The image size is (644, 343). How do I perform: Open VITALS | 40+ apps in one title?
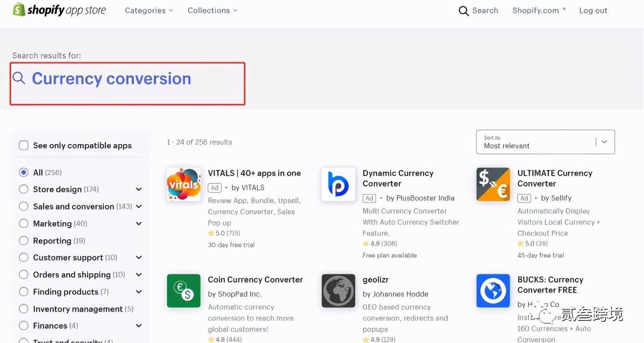coord(254,173)
